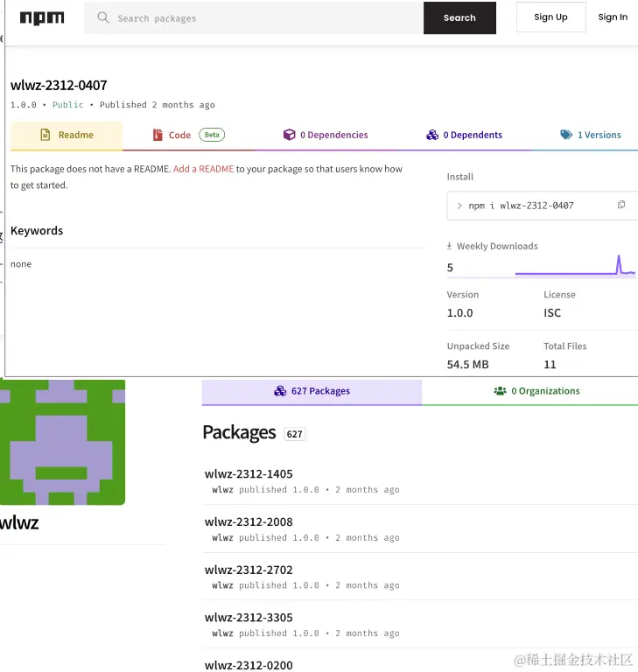
Task: Click the 627 Packages cubes icon
Action: pos(280,391)
